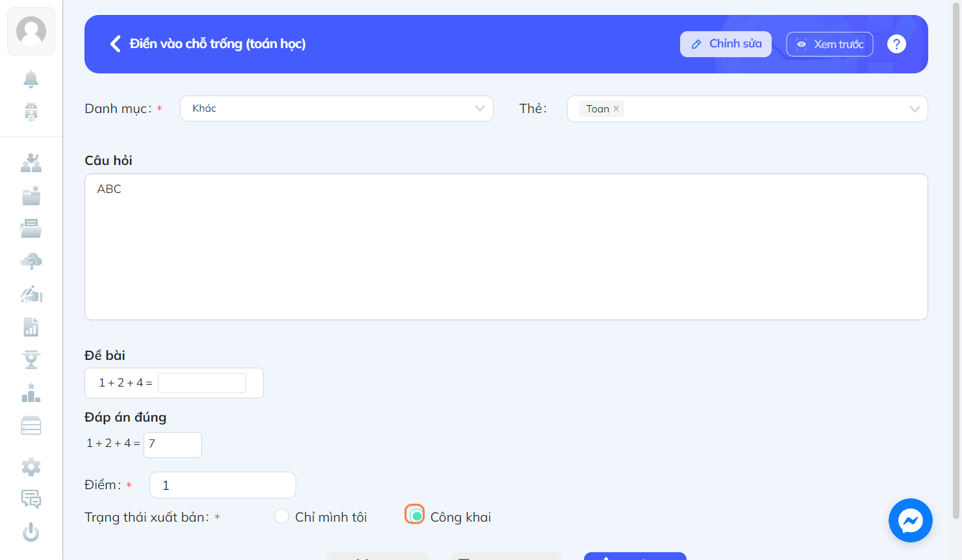Open the settings gear in sidebar
962x560 pixels.
[31, 467]
